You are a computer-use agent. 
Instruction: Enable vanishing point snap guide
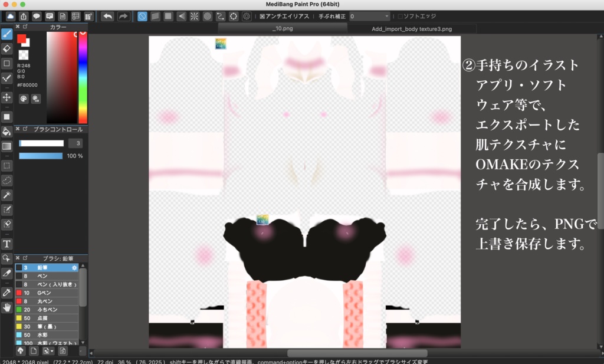[x=182, y=16]
